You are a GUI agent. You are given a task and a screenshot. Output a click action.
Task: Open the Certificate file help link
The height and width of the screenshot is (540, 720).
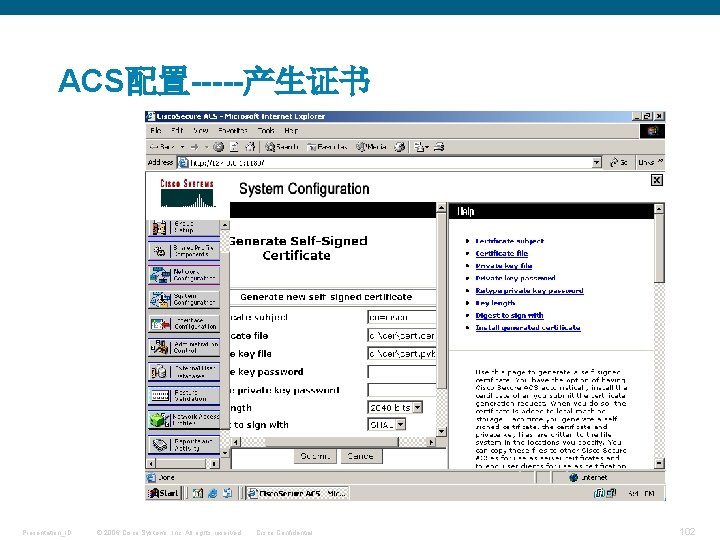point(501,253)
